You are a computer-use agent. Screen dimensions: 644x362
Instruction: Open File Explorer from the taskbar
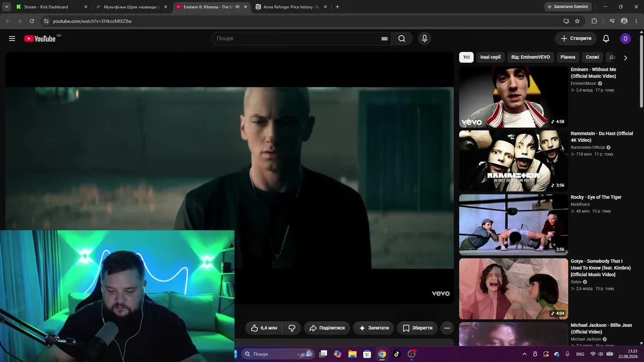pos(353,354)
